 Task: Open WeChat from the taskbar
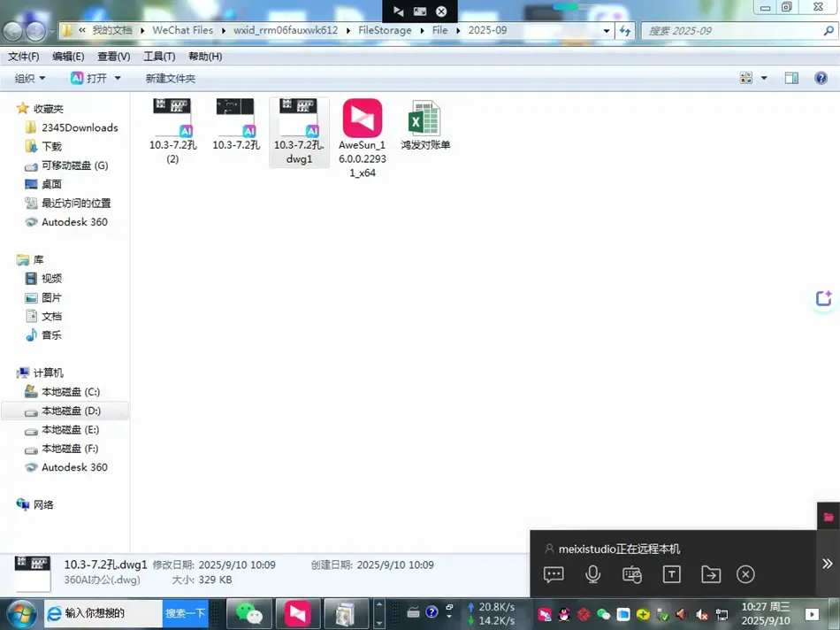(x=249, y=613)
